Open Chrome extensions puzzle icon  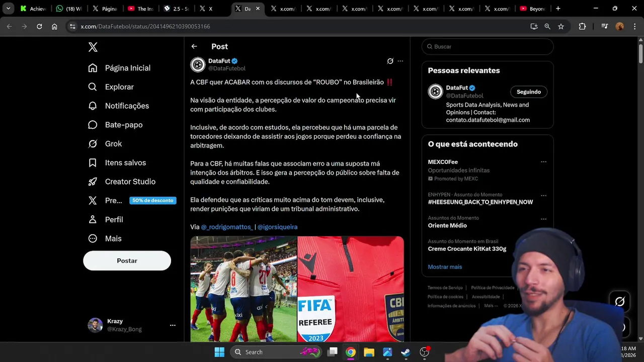pyautogui.click(x=582, y=26)
